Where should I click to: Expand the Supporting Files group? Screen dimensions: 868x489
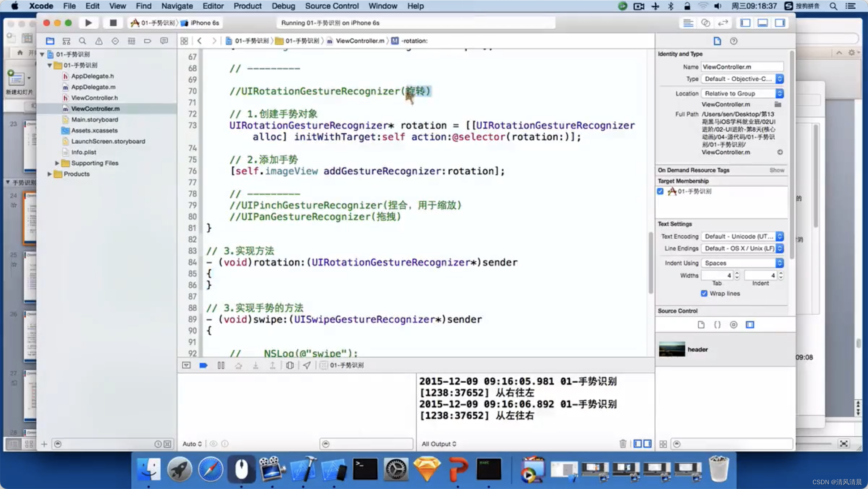(57, 163)
